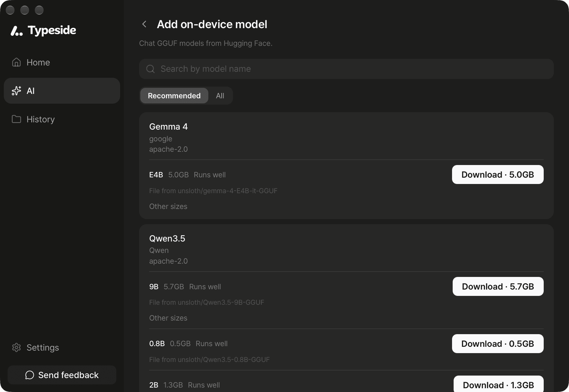Click the Qwen3.5 model title

tap(167, 238)
